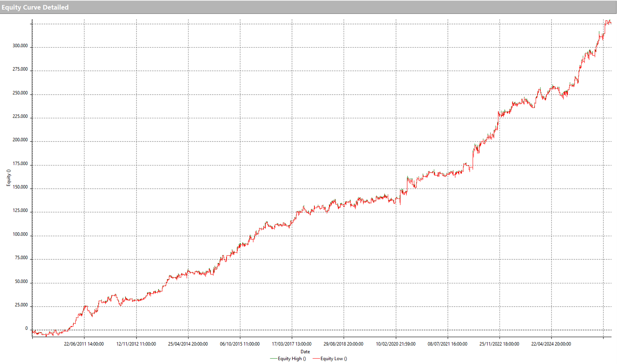Click the 17/03/2017 13:00:00 date label
The width and height of the screenshot is (617, 364).
[x=291, y=344]
